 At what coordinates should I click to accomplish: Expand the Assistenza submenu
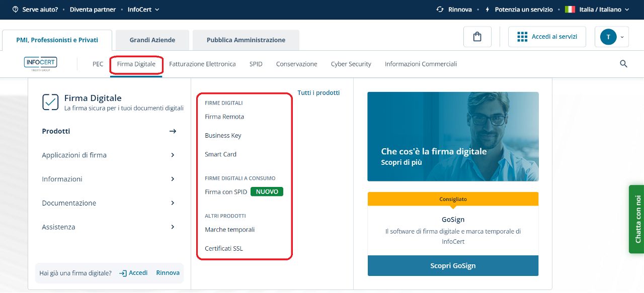pyautogui.click(x=173, y=227)
